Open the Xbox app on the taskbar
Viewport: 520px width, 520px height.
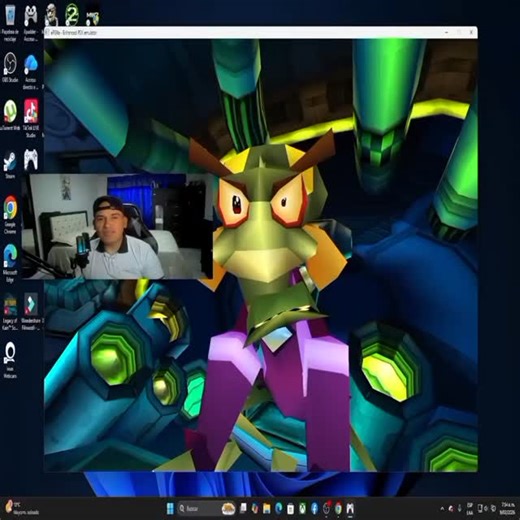coord(302,509)
